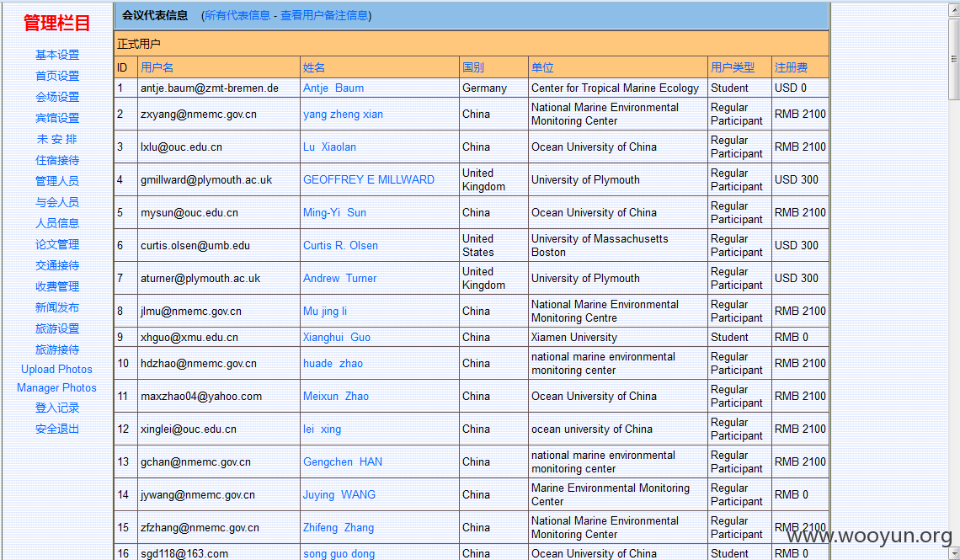Image resolution: width=960 pixels, height=560 pixels.
Task: Go to 会场设置 page
Action: [57, 97]
